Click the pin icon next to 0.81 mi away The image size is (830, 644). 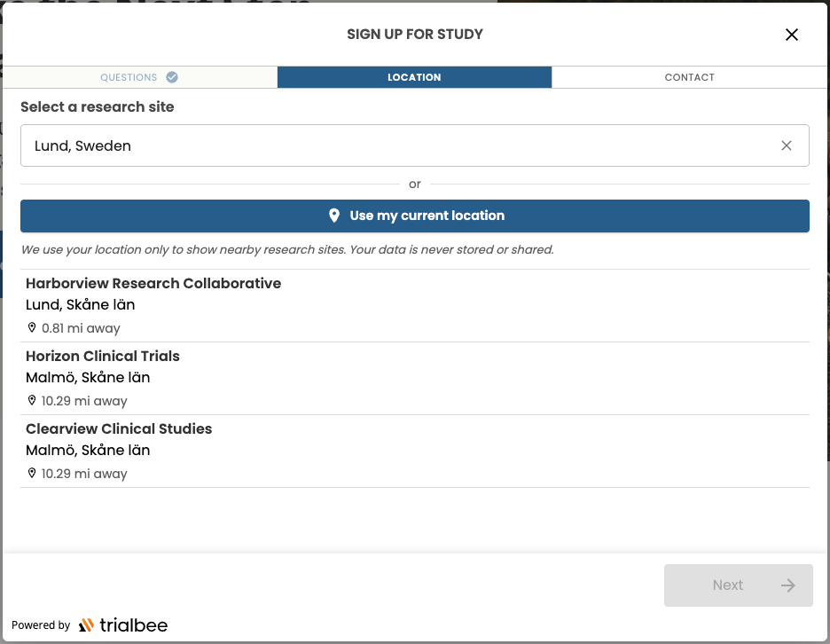click(x=32, y=327)
